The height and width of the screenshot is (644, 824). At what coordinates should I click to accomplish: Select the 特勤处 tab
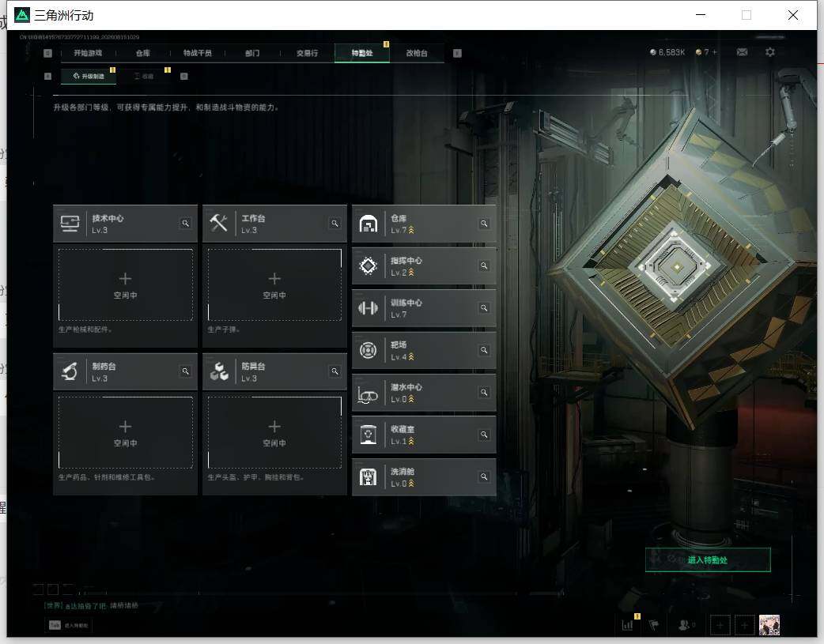362,53
